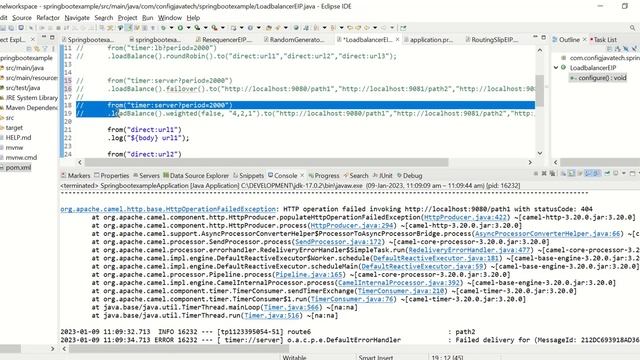Click the Outline view icon beside its title

click(555, 40)
